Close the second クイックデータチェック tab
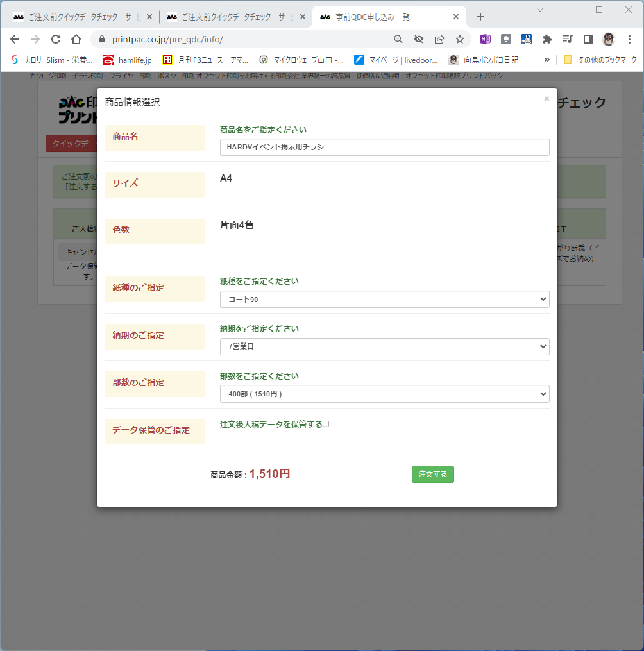The image size is (644, 651). pyautogui.click(x=303, y=17)
